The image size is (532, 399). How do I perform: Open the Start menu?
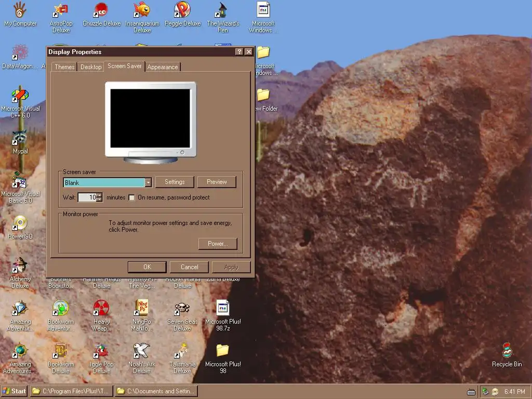coord(14,391)
